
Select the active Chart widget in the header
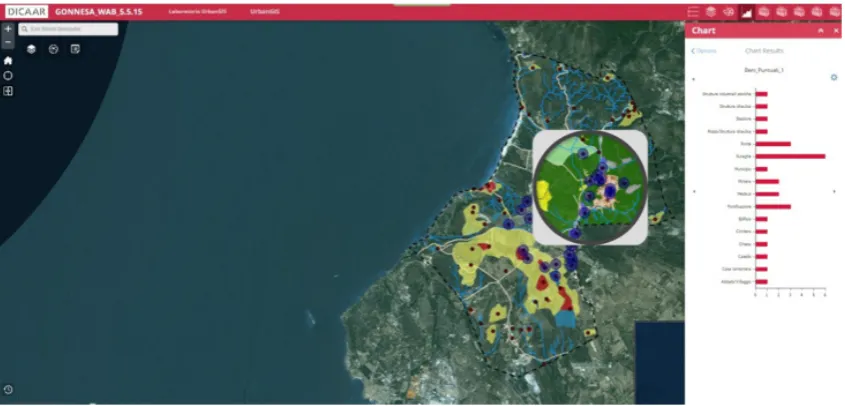pos(746,12)
